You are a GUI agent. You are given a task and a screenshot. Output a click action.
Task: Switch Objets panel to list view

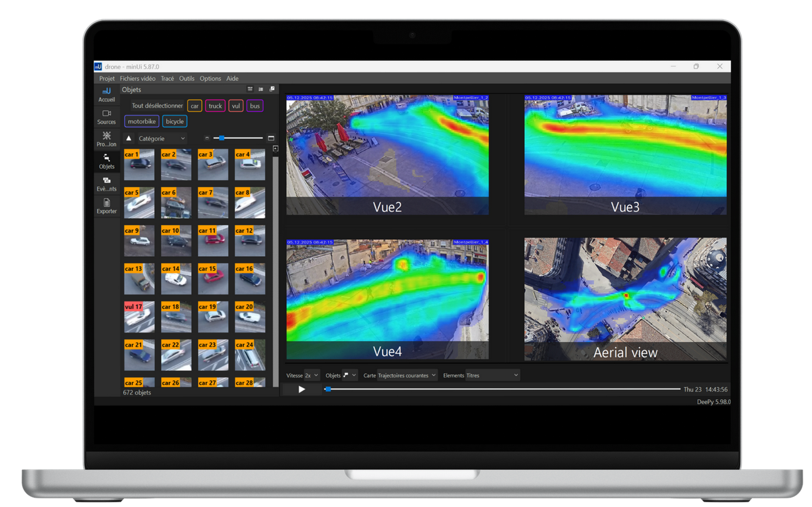261,89
